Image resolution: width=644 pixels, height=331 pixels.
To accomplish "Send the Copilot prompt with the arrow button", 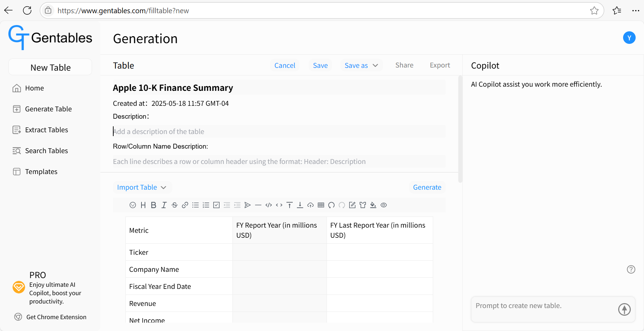I will click(x=624, y=309).
